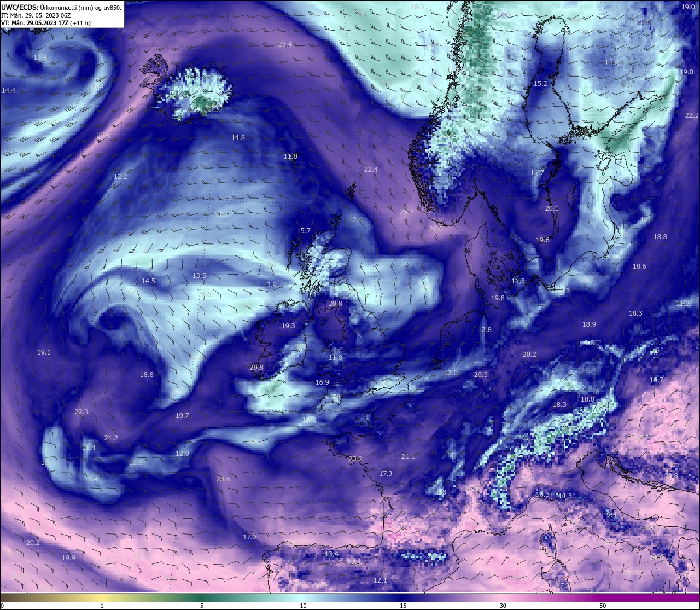Image resolution: width=700 pixels, height=610 pixels.
Task: Pick the 21.2 value label
Action: click(x=111, y=438)
